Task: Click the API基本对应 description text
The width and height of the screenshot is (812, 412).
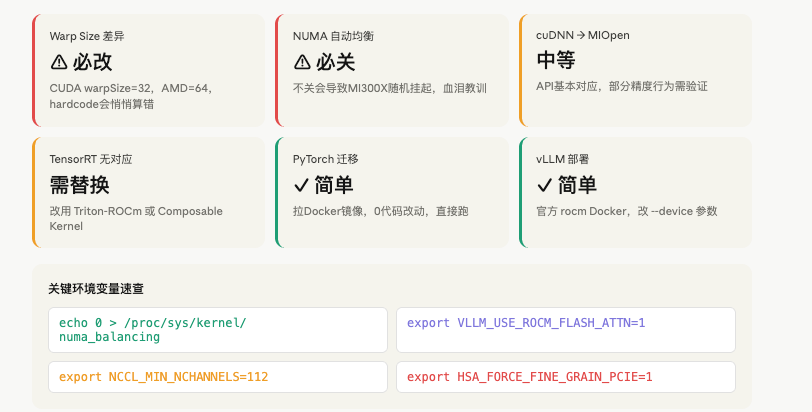Action: 621,86
